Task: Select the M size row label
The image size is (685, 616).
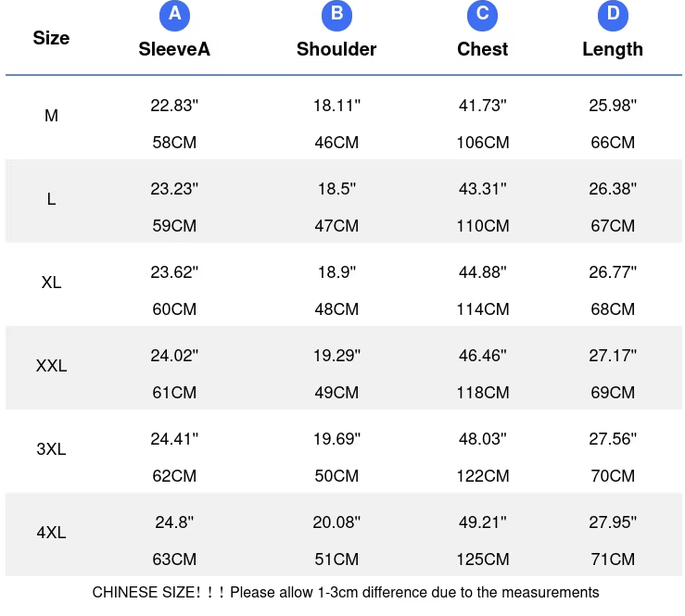Action: click(51, 116)
